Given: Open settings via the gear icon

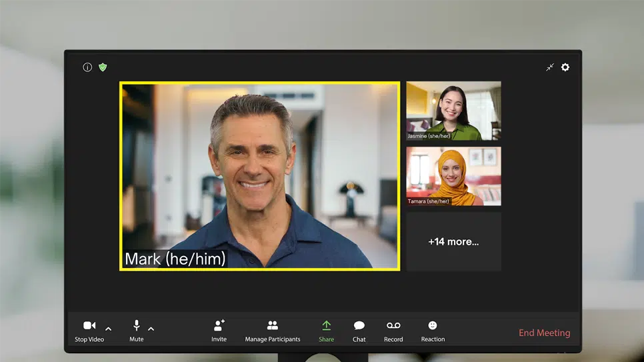Looking at the screenshot, I should pos(565,67).
